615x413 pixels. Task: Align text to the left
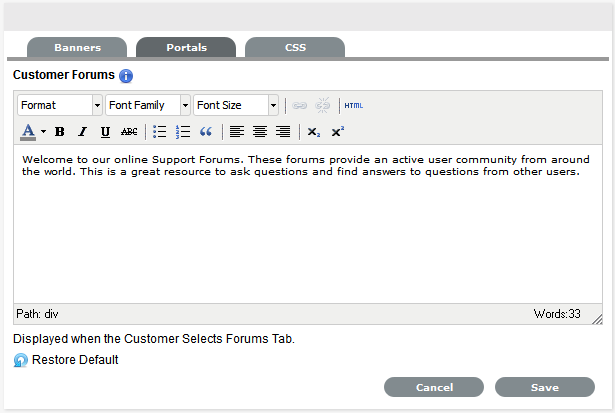237,131
